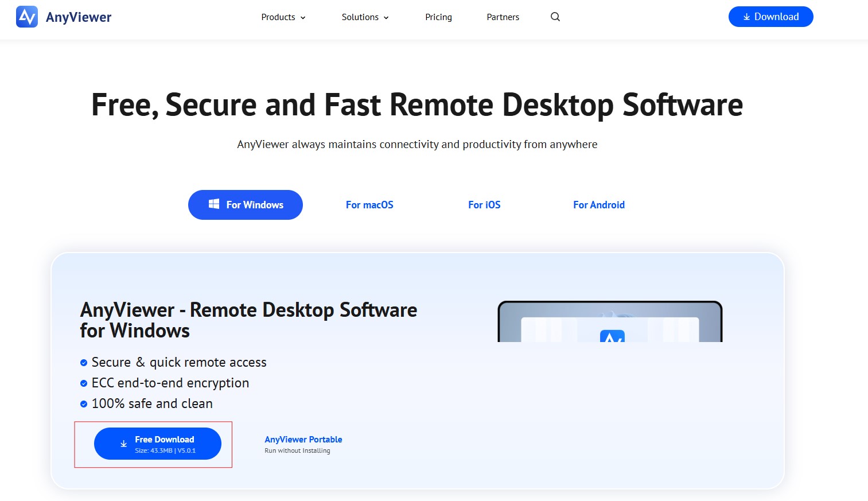The height and width of the screenshot is (501, 868).
Task: Expand the Solutions dropdown chevron
Action: pos(386,18)
